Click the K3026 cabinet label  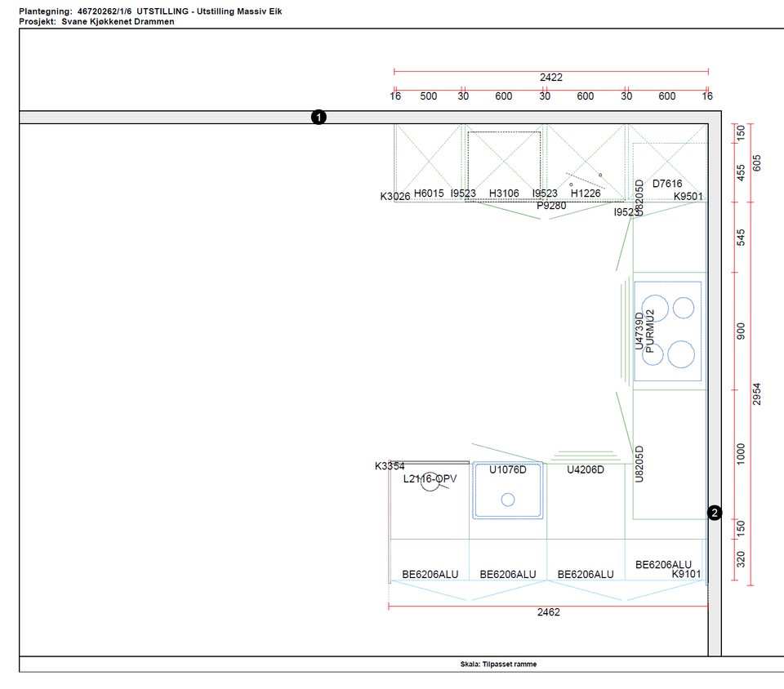(x=395, y=197)
